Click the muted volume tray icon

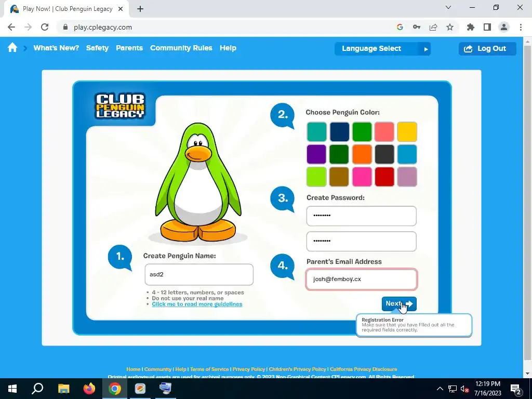point(465,389)
